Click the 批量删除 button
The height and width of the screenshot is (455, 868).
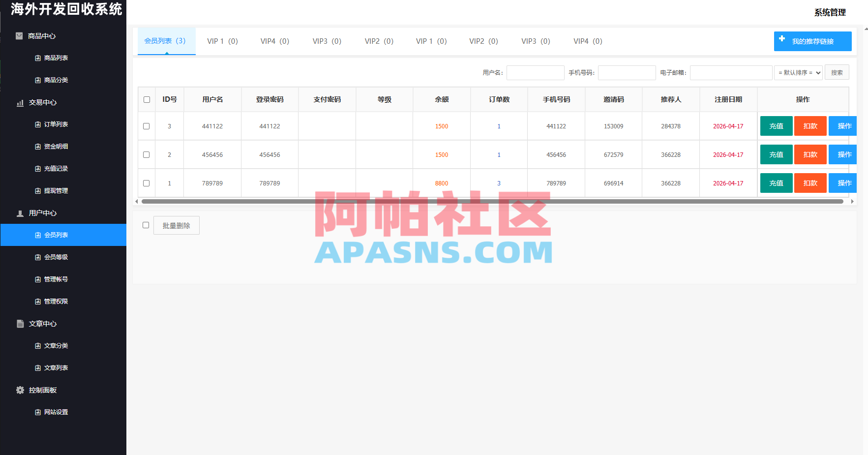point(177,225)
